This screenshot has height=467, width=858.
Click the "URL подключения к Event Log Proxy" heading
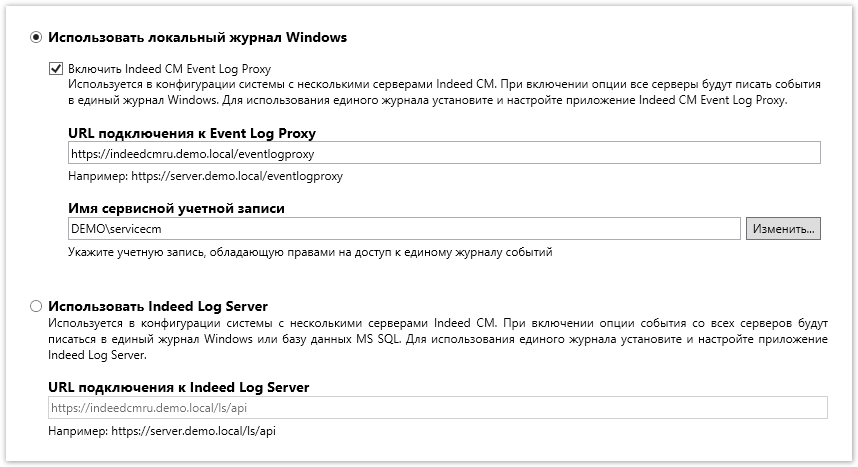click(199, 132)
